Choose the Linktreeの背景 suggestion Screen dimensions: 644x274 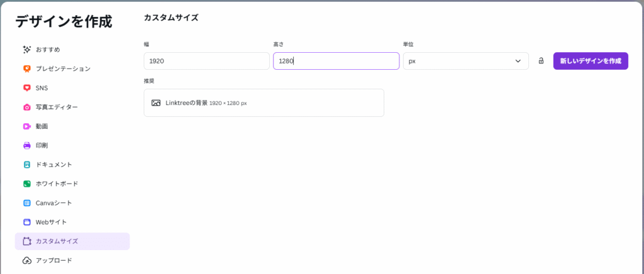click(264, 103)
